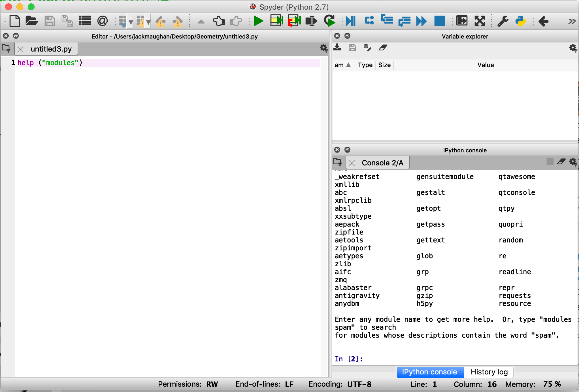The height and width of the screenshot is (392, 579).
Task: Toggle maximize current pane
Action: point(462,21)
